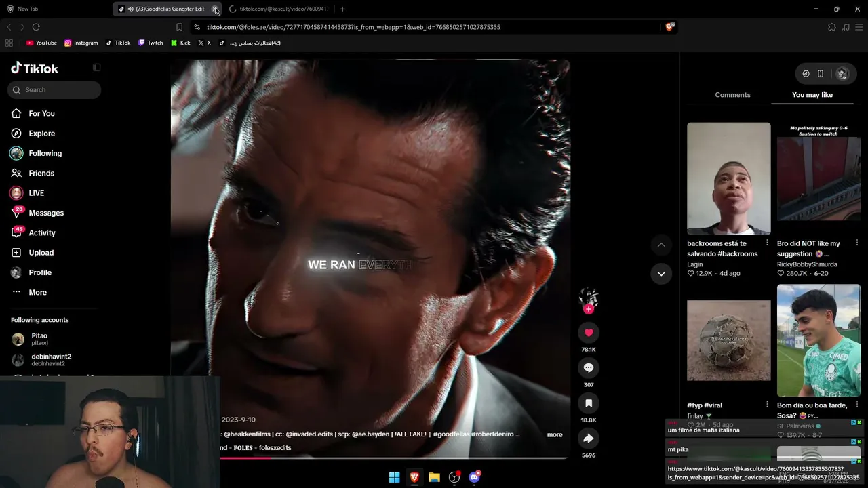
Task: Open options for 'Bom dia ou boa tarde' video
Action: [857, 405]
